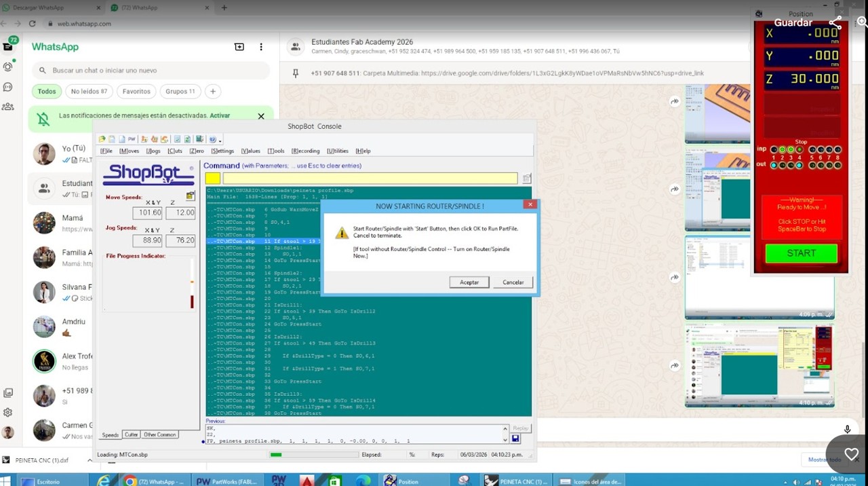The height and width of the screenshot is (486, 868).
Task: Open the [J]ogs menu in ShopBot
Action: pyautogui.click(x=153, y=151)
